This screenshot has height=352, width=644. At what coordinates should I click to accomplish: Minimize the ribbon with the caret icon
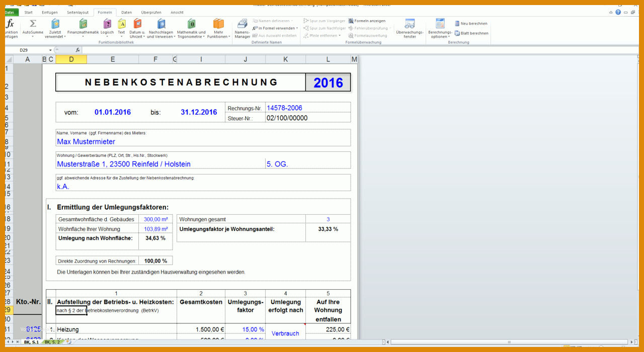pos(611,12)
